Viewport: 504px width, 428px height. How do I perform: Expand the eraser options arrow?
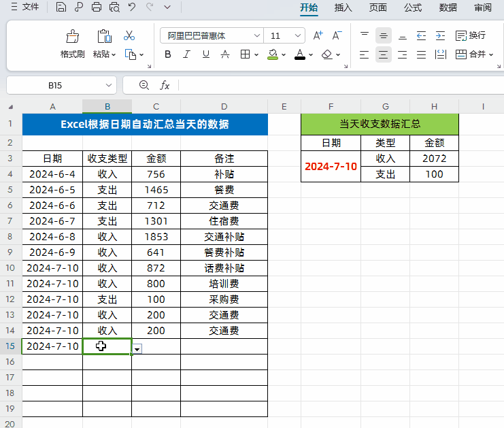point(338,54)
